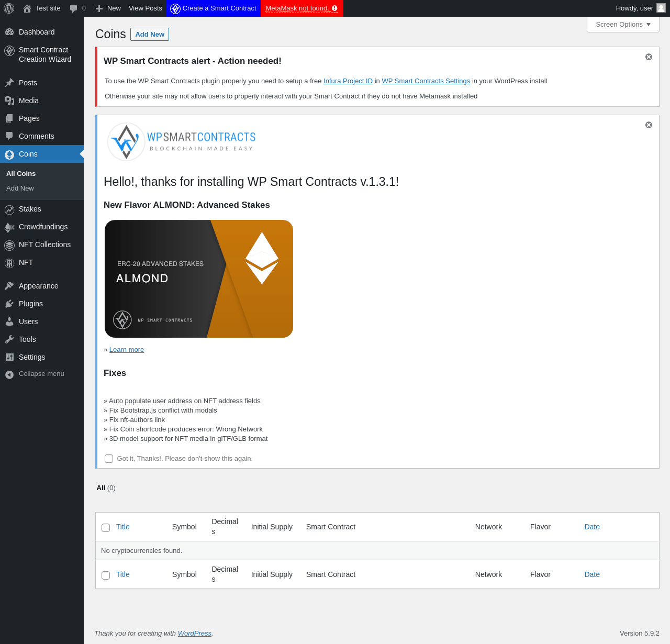This screenshot has width=670, height=644.
Task: Click the Media icon in sidebar
Action: click(9, 101)
